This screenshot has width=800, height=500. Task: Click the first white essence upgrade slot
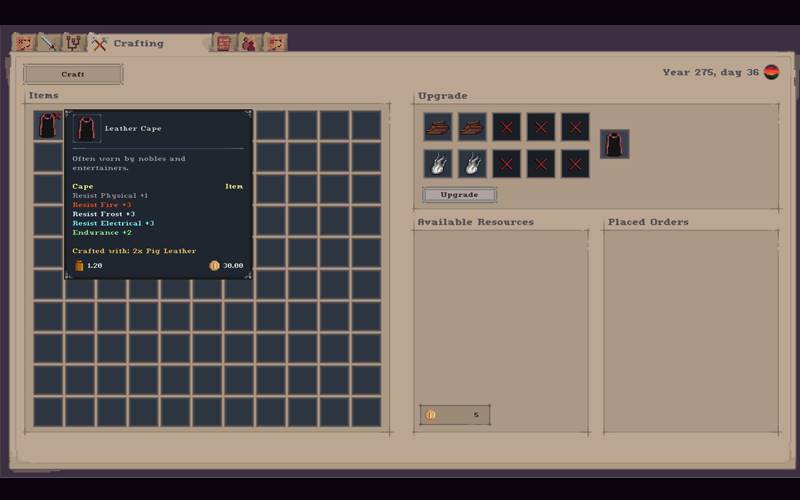(x=437, y=163)
